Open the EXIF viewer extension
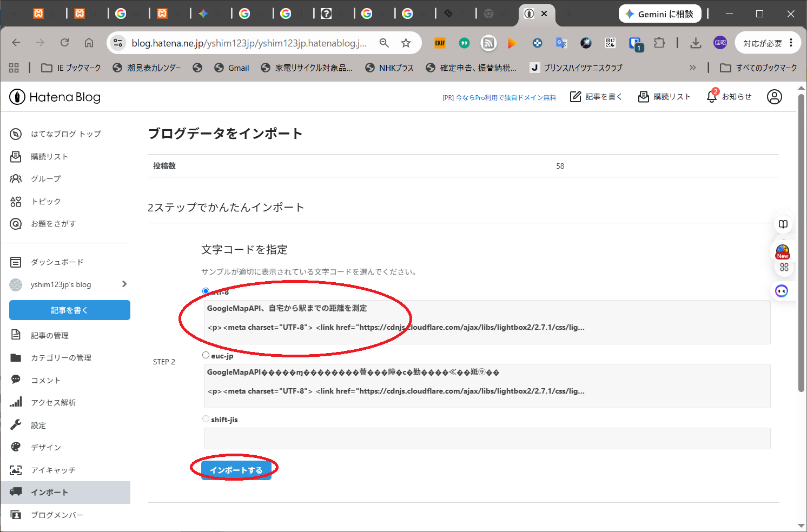Image resolution: width=807 pixels, height=532 pixels. coord(440,43)
